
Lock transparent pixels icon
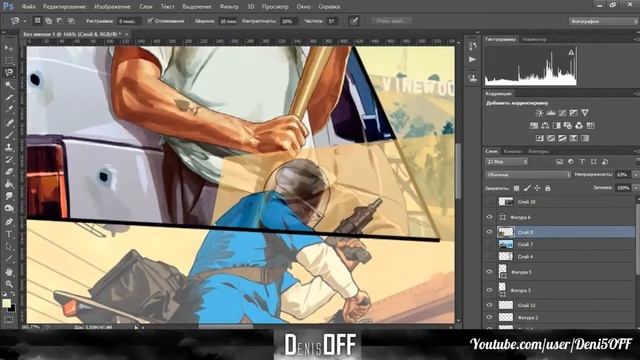pyautogui.click(x=516, y=188)
